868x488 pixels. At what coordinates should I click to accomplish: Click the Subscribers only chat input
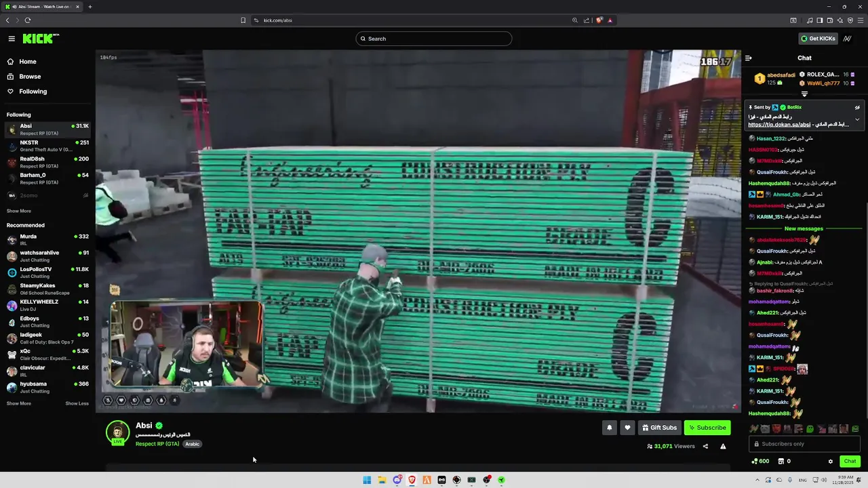tap(805, 444)
